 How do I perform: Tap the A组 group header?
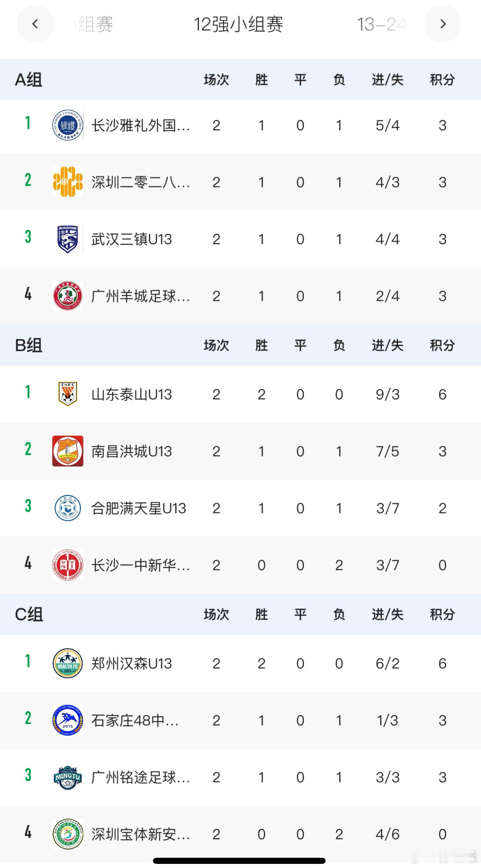pos(29,79)
